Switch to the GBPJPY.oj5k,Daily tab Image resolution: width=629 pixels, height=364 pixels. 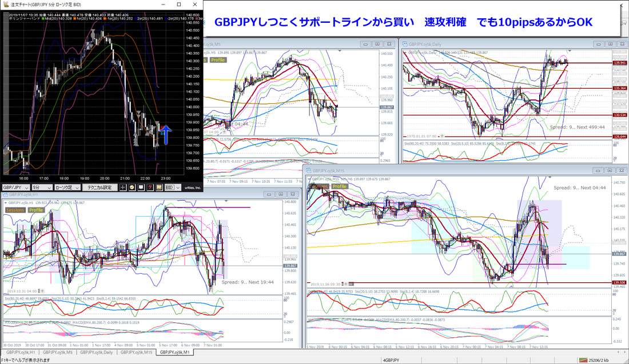pyautogui.click(x=96, y=353)
